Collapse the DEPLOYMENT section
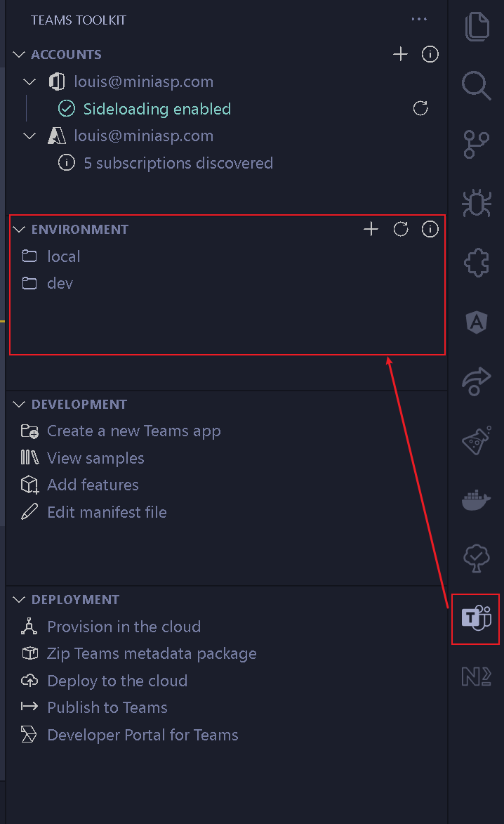The width and height of the screenshot is (504, 824). coord(19,600)
